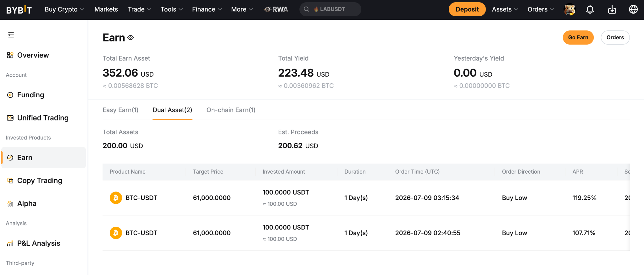
Task: Click the P&L Analysis bar icon
Action: click(10, 243)
